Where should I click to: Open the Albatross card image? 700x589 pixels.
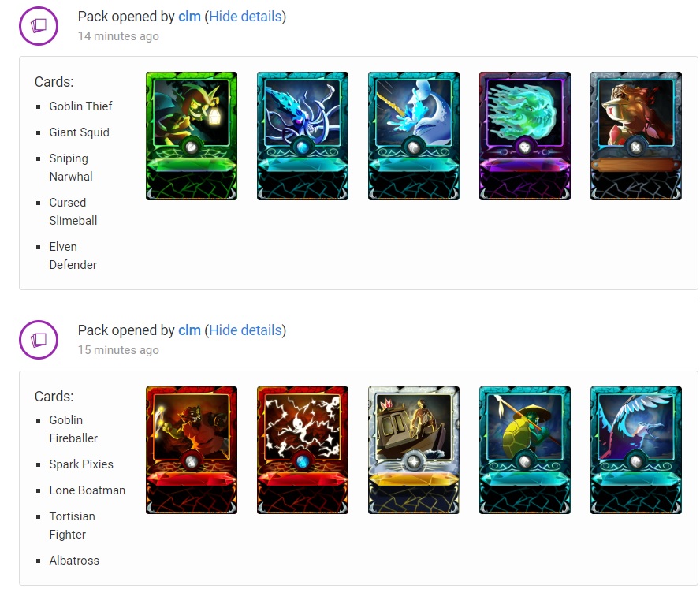pyautogui.click(x=636, y=449)
